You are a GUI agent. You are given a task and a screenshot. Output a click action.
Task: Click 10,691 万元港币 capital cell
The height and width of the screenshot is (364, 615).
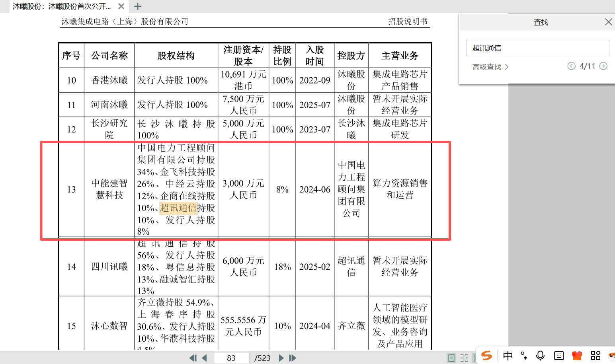point(243,80)
